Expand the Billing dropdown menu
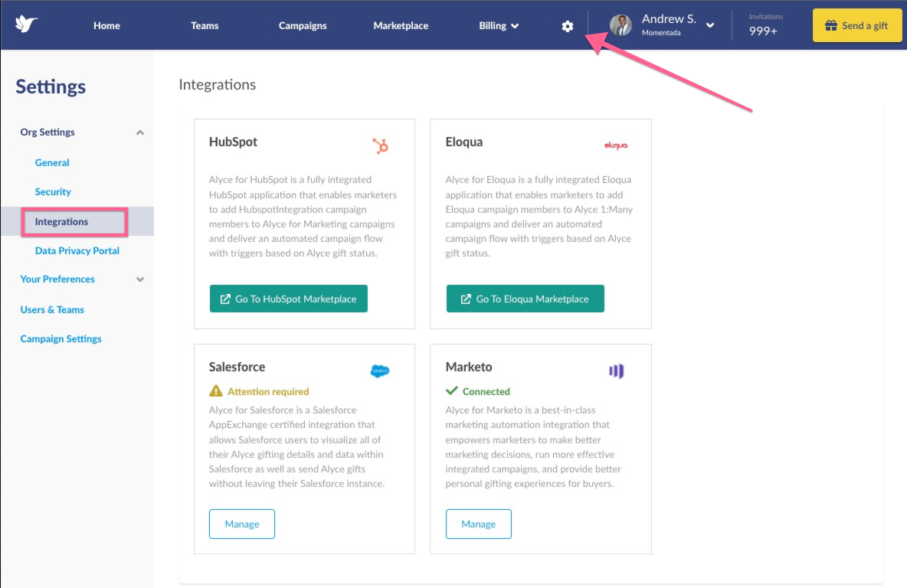Image resolution: width=907 pixels, height=588 pixels. (x=499, y=25)
